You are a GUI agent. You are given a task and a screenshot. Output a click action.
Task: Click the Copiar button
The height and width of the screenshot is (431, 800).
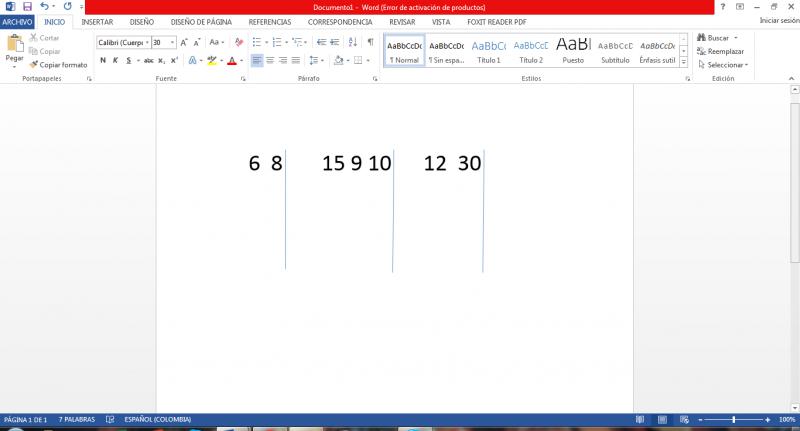(x=45, y=51)
